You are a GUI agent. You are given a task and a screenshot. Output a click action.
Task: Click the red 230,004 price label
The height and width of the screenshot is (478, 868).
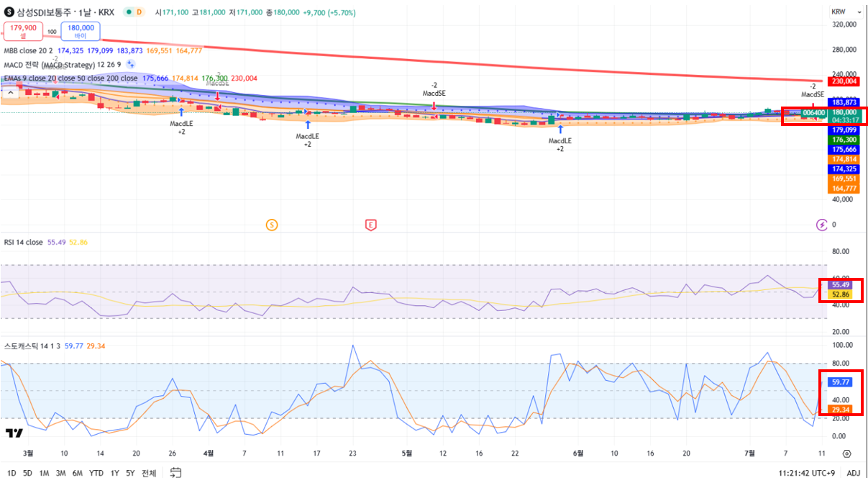(843, 81)
